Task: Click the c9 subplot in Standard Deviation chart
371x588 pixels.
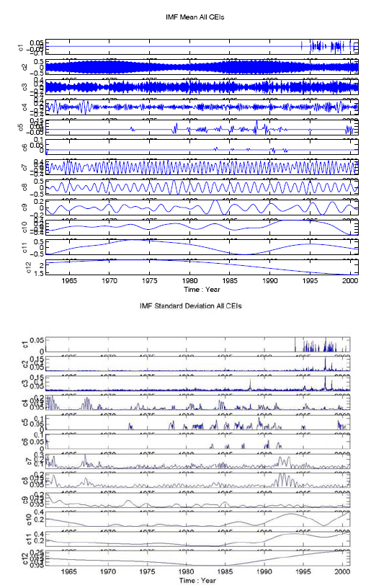Action: tap(198, 500)
